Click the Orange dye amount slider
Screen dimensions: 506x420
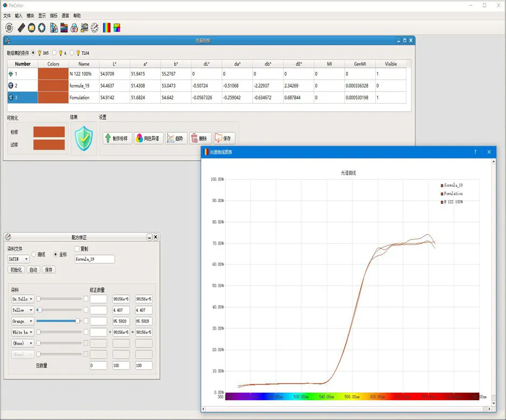tap(59, 321)
